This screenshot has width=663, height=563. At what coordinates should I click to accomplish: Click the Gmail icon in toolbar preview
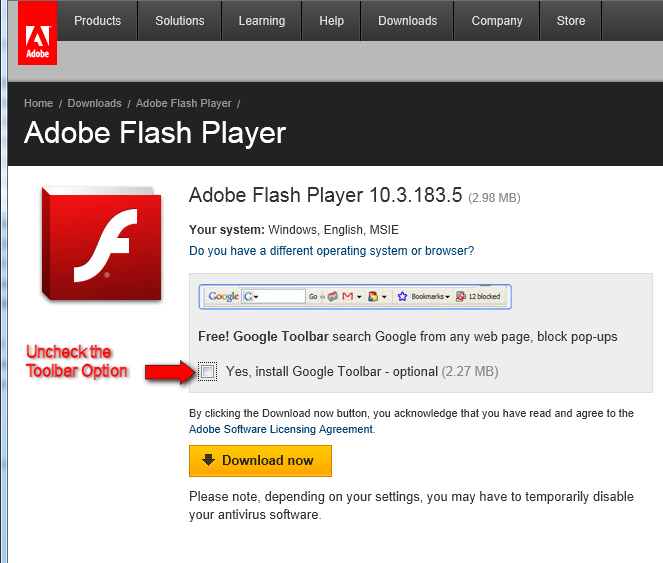point(347,296)
